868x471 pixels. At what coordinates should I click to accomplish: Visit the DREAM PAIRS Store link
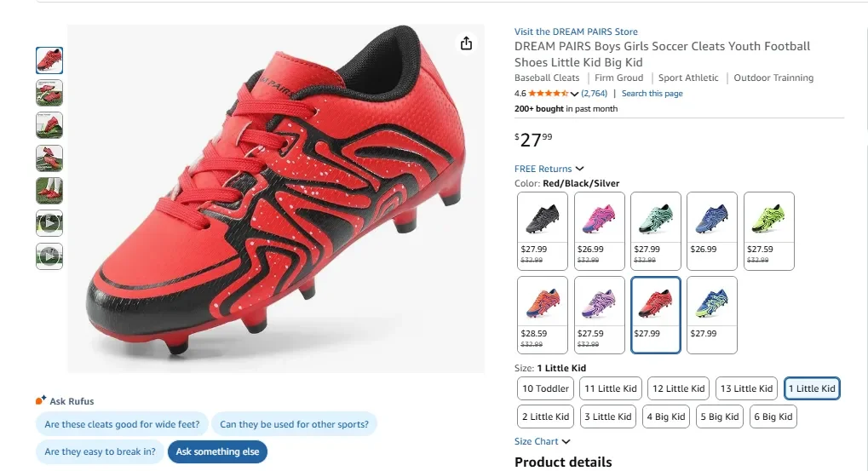[576, 32]
